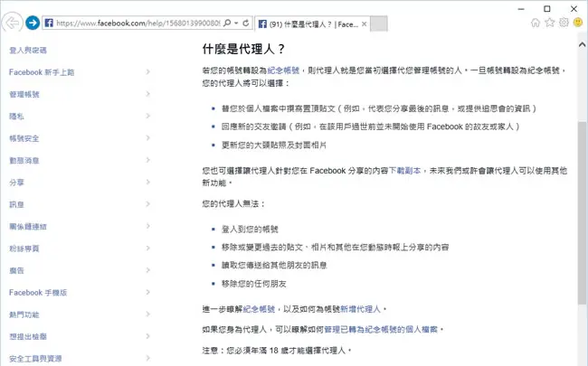Click the blue forward arrow button

coord(33,23)
